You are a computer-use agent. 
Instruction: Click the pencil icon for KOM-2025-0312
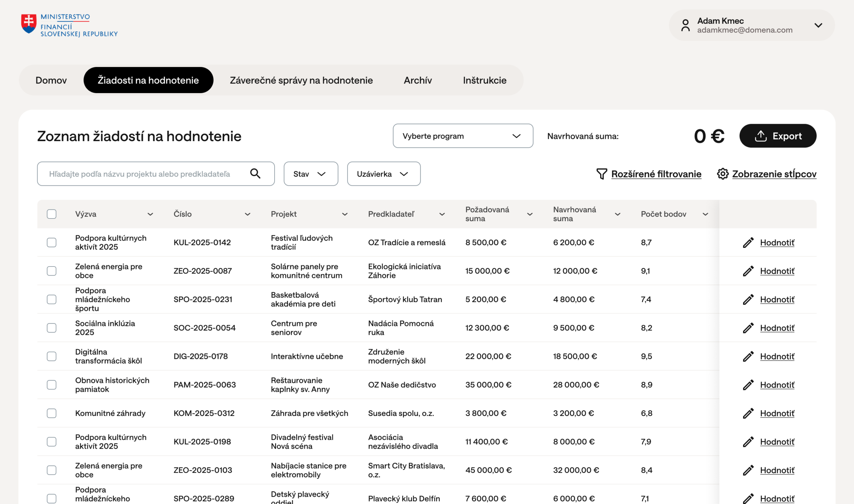[748, 413]
